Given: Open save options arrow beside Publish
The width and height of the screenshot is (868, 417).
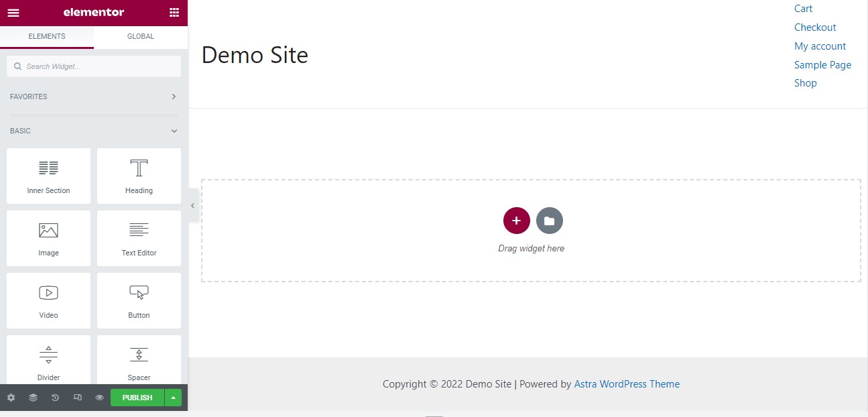Looking at the screenshot, I should (173, 398).
